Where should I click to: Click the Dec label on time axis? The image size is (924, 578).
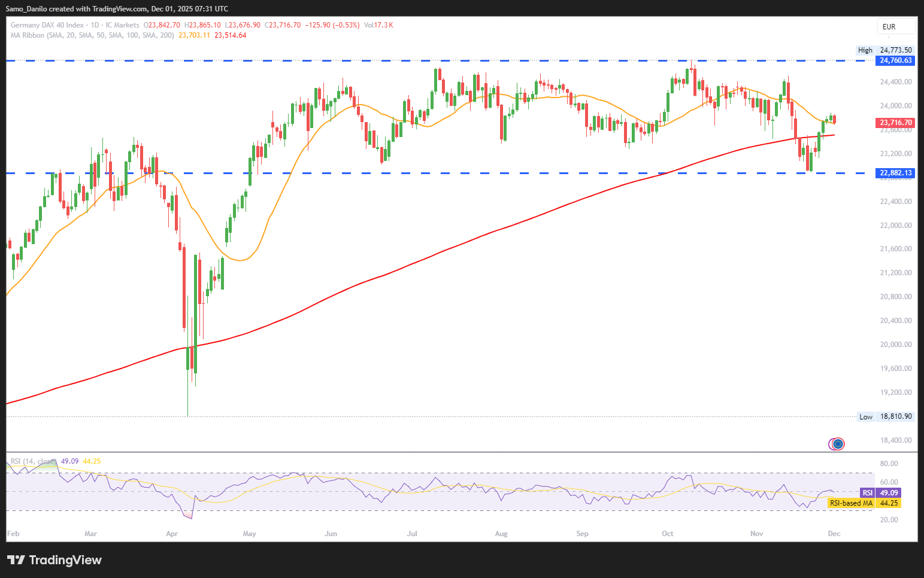point(834,534)
